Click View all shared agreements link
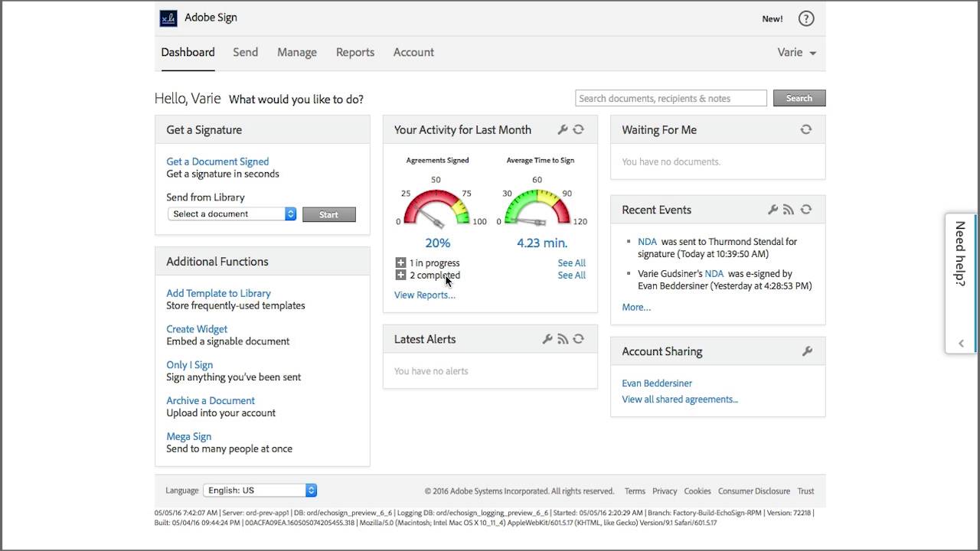Screen dimensions: 980x551 [680, 399]
